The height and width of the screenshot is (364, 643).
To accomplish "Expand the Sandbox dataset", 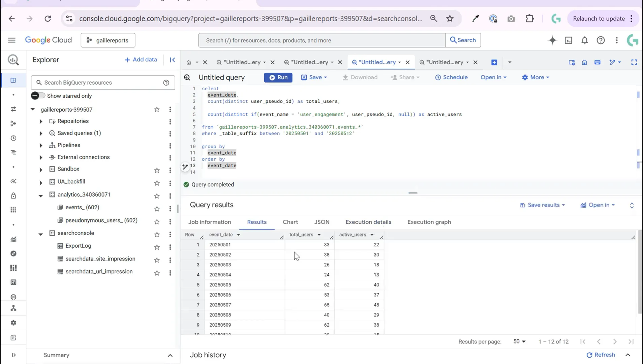I will point(41,170).
